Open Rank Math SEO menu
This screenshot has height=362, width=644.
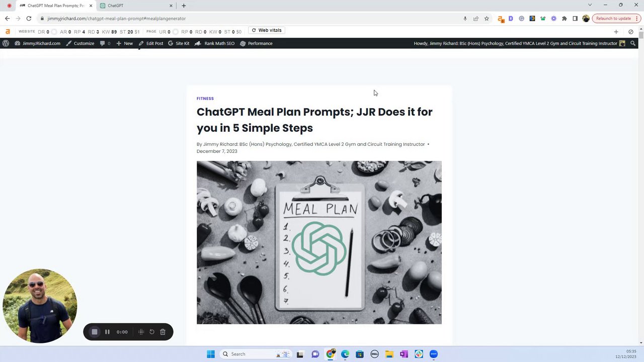coord(215,43)
